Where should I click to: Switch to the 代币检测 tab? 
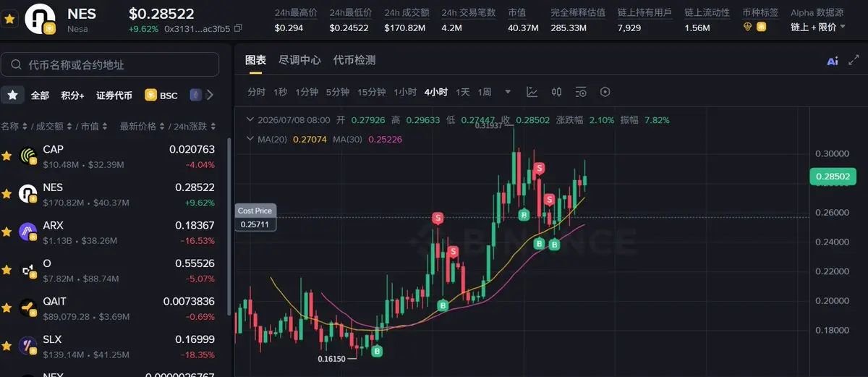click(354, 60)
